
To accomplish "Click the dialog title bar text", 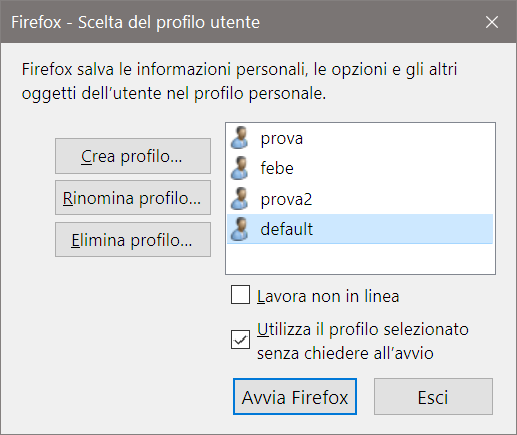I will click(136, 22).
